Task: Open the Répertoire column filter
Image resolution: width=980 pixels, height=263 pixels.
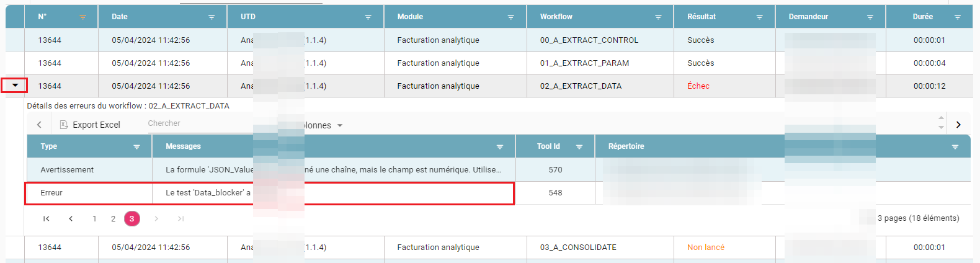Action: tap(955, 147)
